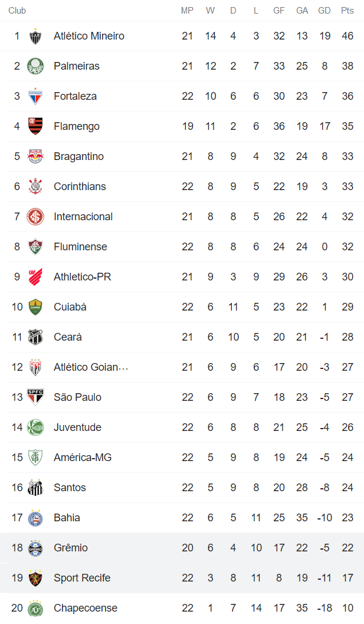
Task: Click the Club column header
Action: click(x=17, y=11)
